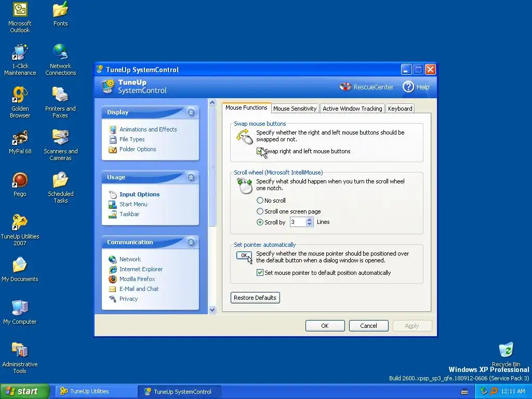The image size is (532, 399).
Task: Click the Mozilla Firefox icon
Action: (x=113, y=279)
